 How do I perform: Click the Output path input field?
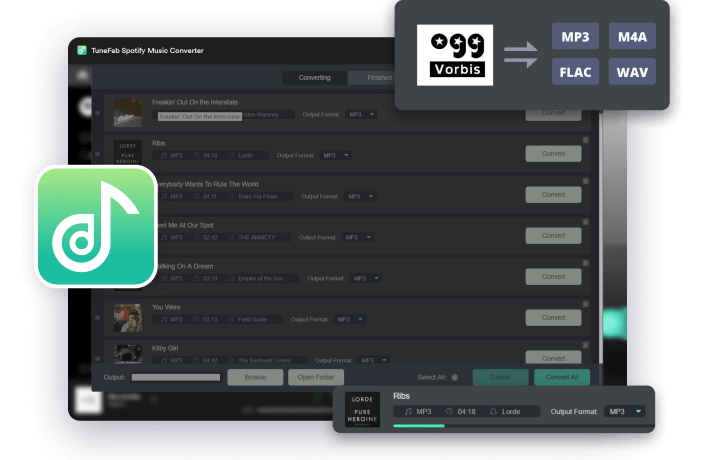click(x=176, y=377)
